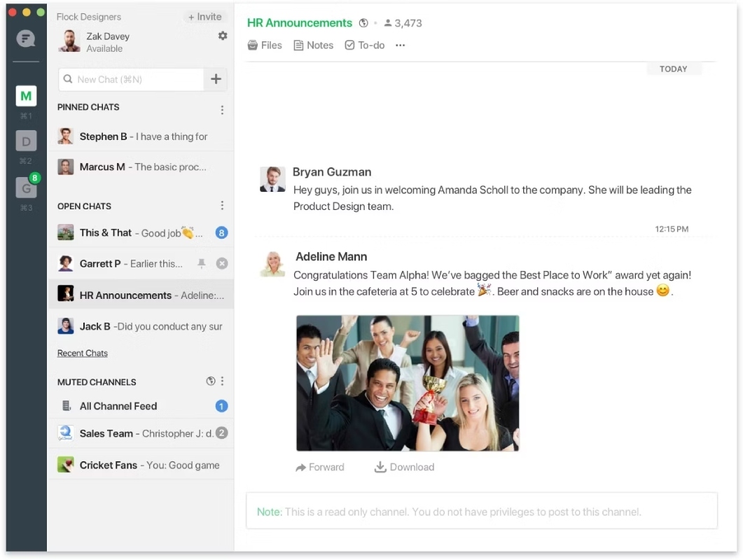Screen dimensions: 743x560
Task: Click the Flock chat bubble logo icon
Action: (x=26, y=38)
